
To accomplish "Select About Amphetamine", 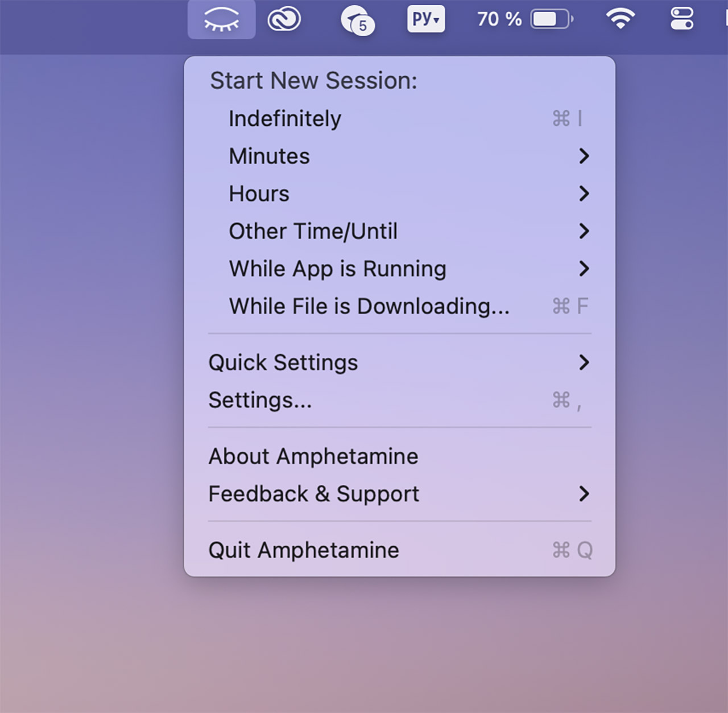I will point(400,456).
